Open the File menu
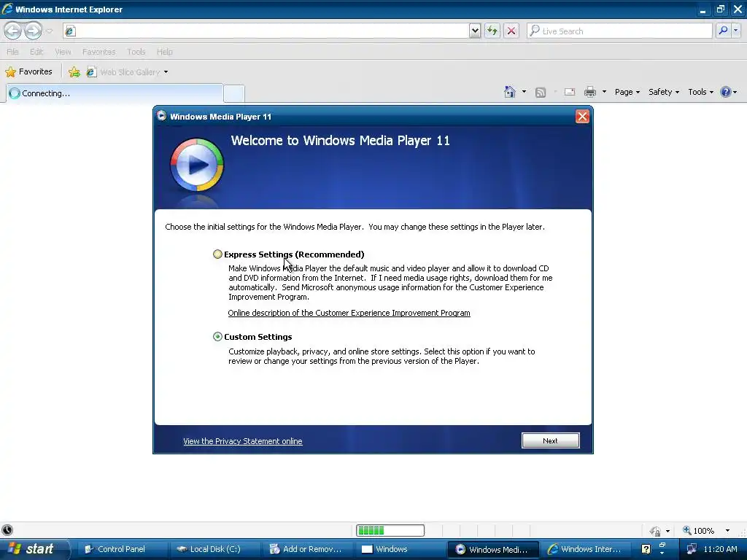This screenshot has width=747, height=560. [x=13, y=52]
